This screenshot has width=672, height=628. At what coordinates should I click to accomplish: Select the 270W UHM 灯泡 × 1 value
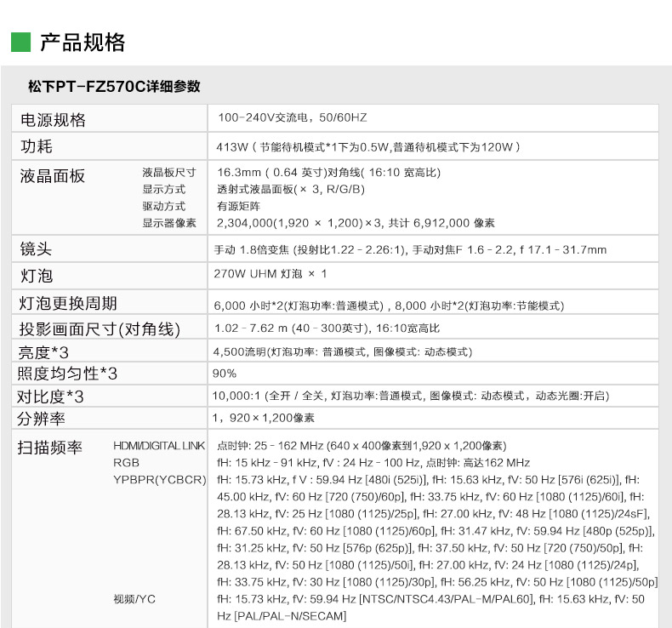[x=271, y=274]
